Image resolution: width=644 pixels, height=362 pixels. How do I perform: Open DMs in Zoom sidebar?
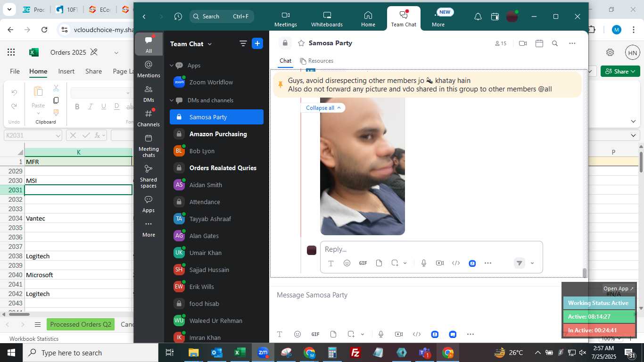coord(149,93)
